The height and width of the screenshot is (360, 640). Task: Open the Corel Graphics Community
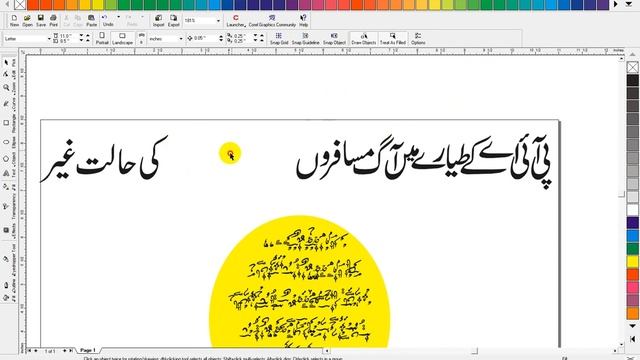(272, 20)
